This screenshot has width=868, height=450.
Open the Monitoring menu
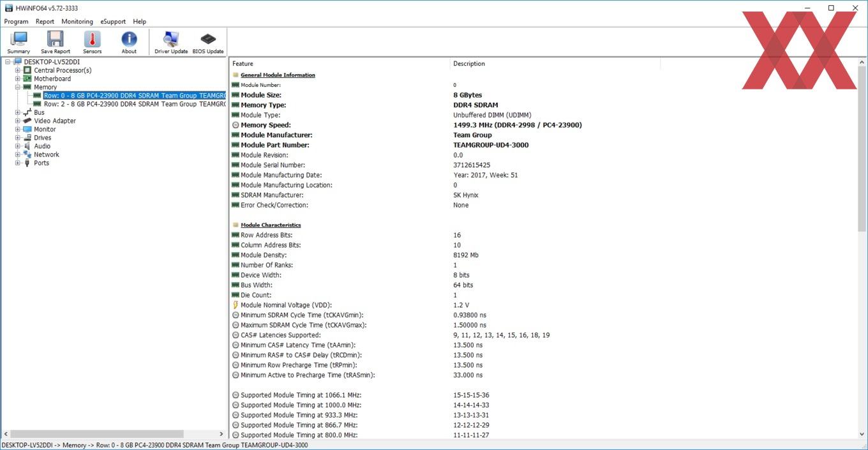click(x=77, y=22)
